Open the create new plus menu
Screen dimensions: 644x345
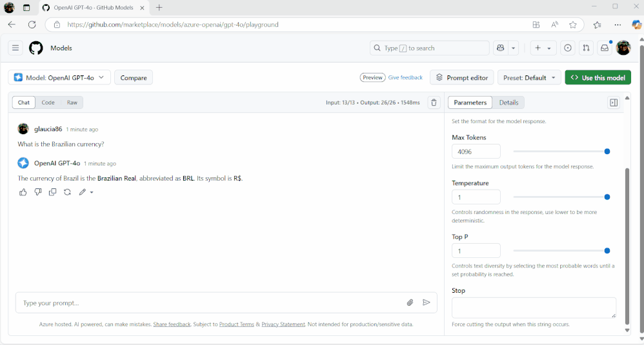(x=543, y=48)
